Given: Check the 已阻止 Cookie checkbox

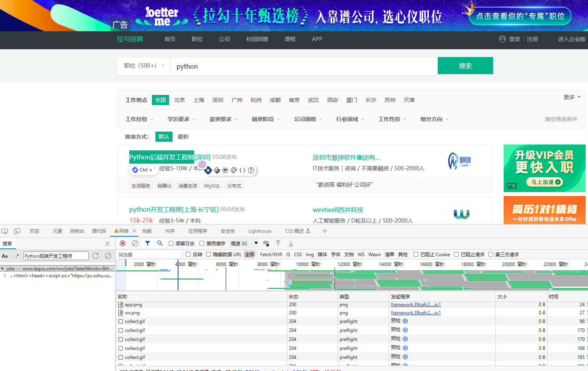Looking at the screenshot, I should pyautogui.click(x=416, y=254).
